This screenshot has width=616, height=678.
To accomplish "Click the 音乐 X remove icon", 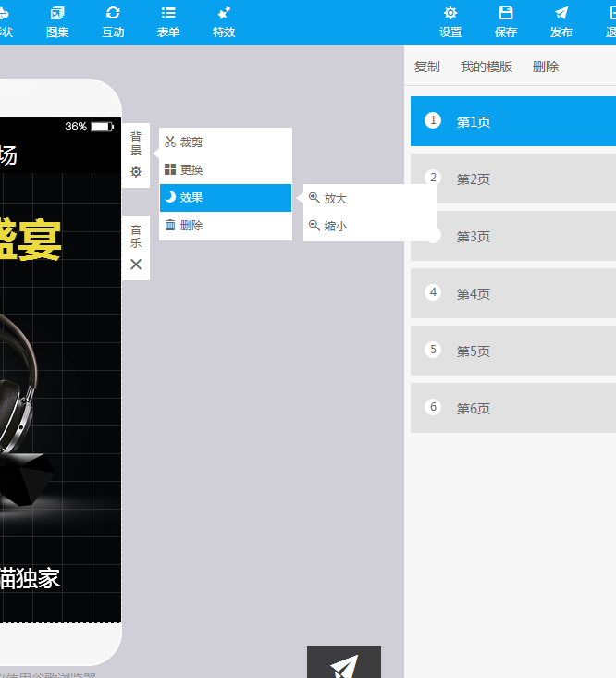I will click(136, 265).
